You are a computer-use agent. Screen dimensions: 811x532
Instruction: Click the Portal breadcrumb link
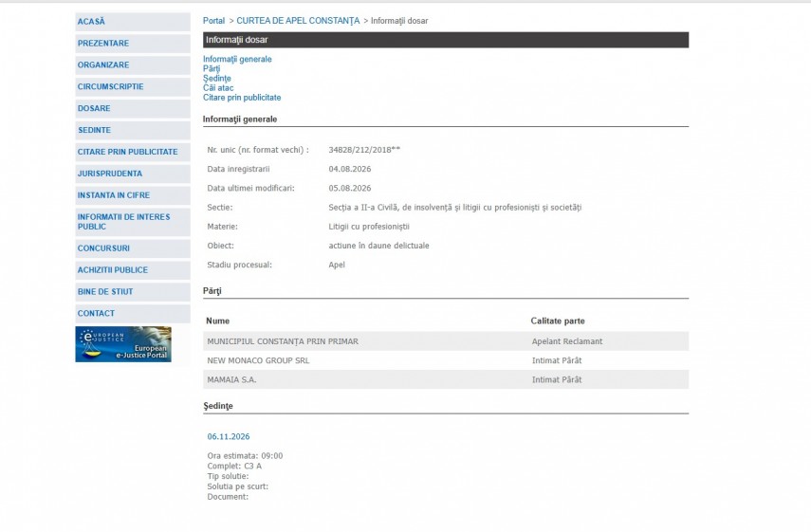(213, 21)
